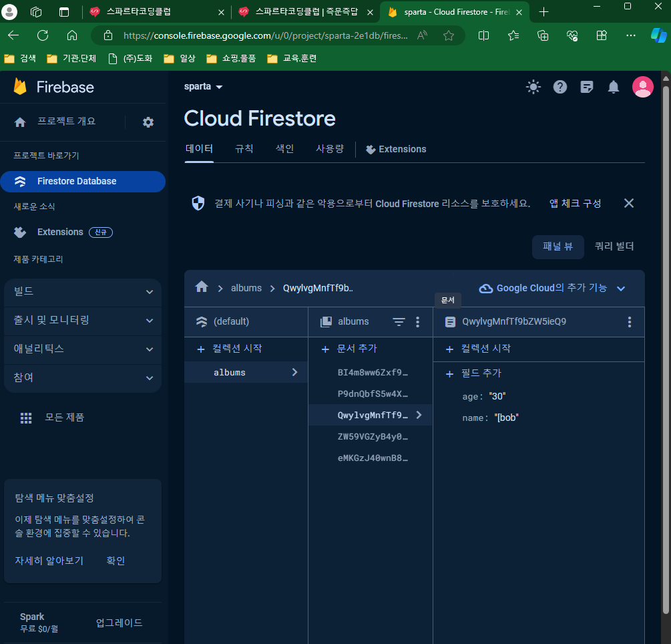Open the Extensions tab
The width and height of the screenshot is (671, 644).
click(x=396, y=149)
